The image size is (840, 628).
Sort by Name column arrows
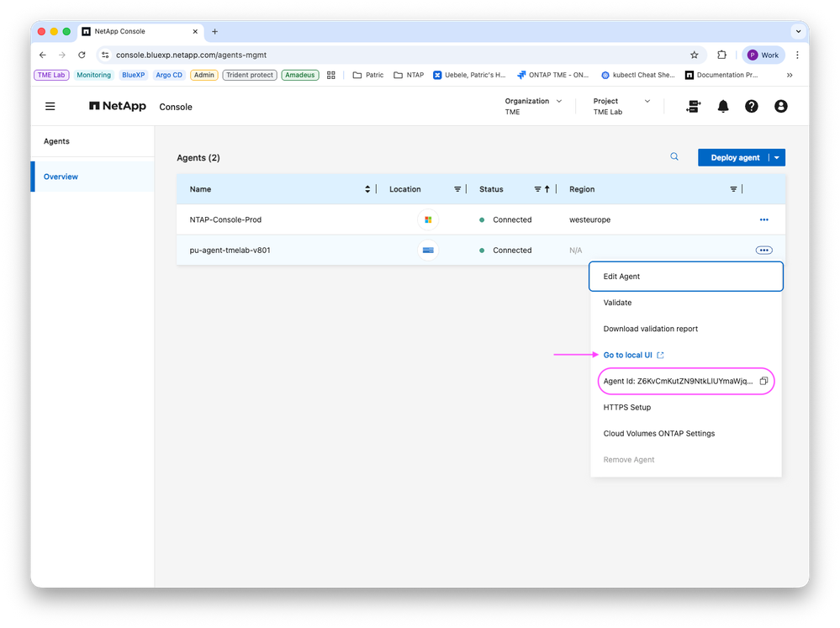(367, 189)
